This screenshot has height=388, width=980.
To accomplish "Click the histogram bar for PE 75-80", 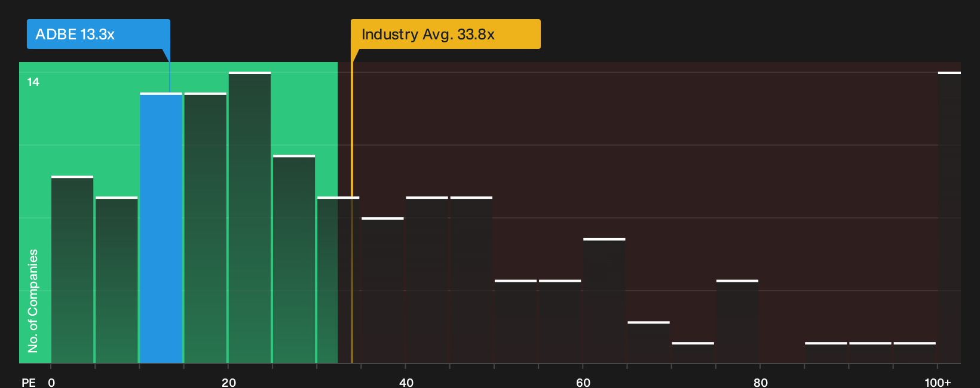I will pyautogui.click(x=737, y=322).
